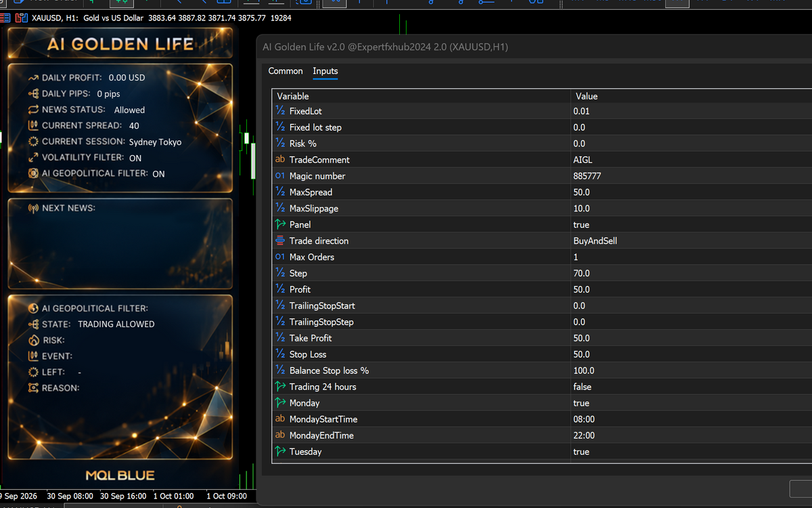Edit the FixedLot value 0.01
Viewport: 812px width, 508px height.
[x=581, y=111]
